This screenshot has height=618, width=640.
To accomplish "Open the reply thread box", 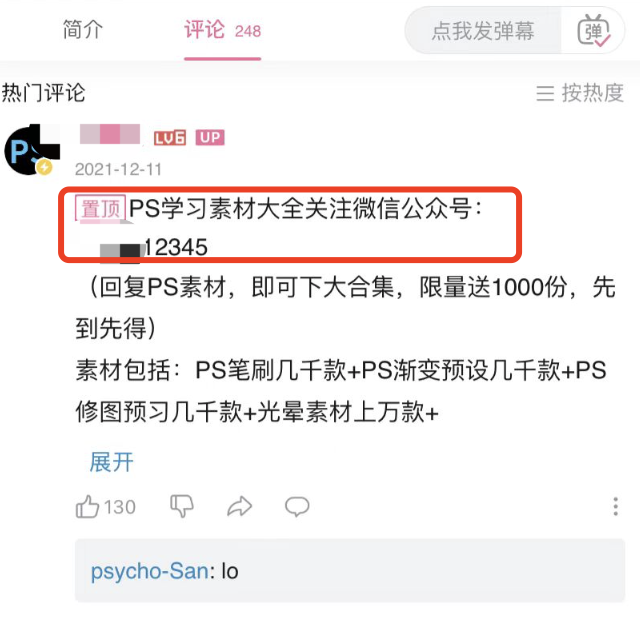I will [350, 570].
